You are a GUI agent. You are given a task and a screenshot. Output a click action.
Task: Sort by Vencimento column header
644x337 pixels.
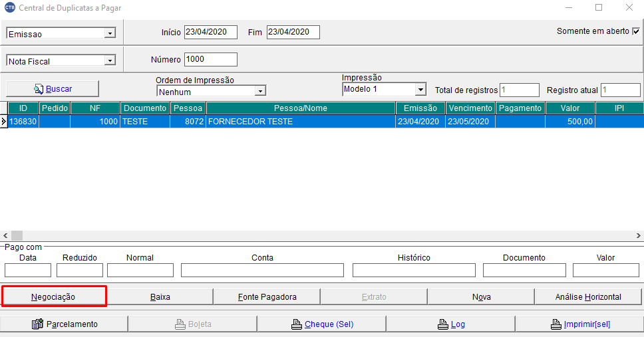tap(470, 108)
